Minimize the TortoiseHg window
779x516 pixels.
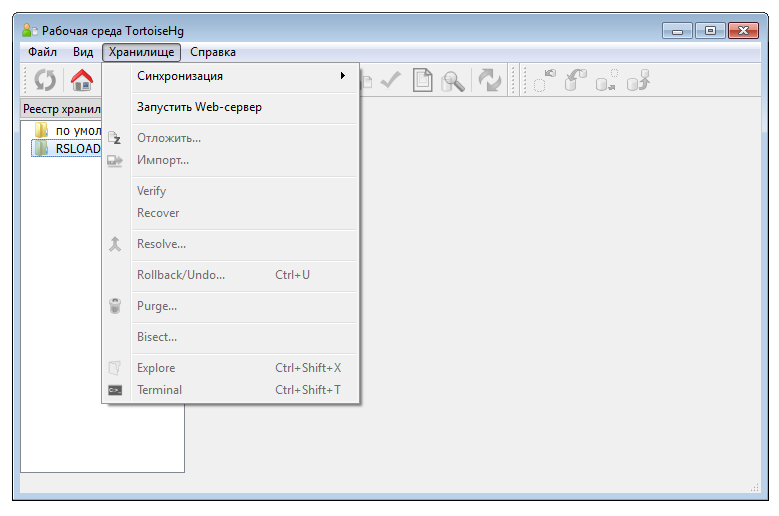[x=677, y=31]
